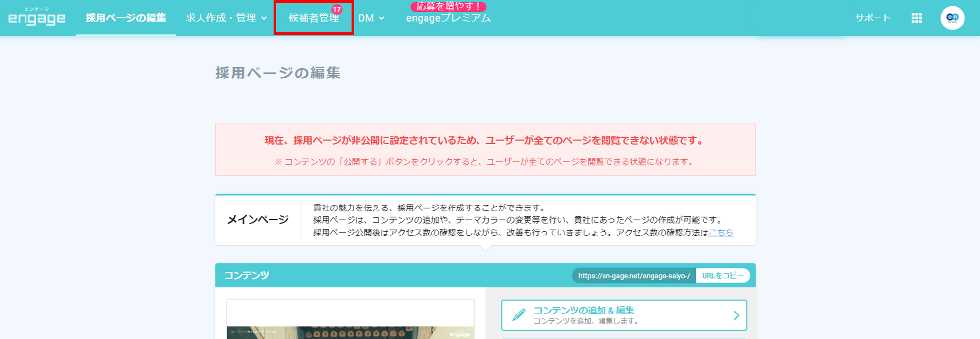980x339 pixels.
Task: Open コンテンツの追加＆編集
Action: pos(624,315)
